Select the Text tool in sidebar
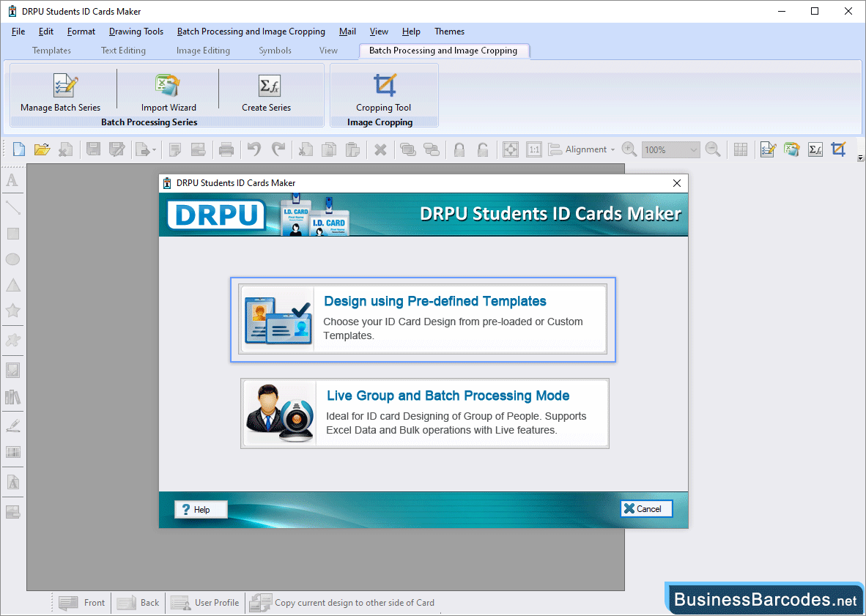Viewport: 866px width, 616px height. pyautogui.click(x=12, y=180)
